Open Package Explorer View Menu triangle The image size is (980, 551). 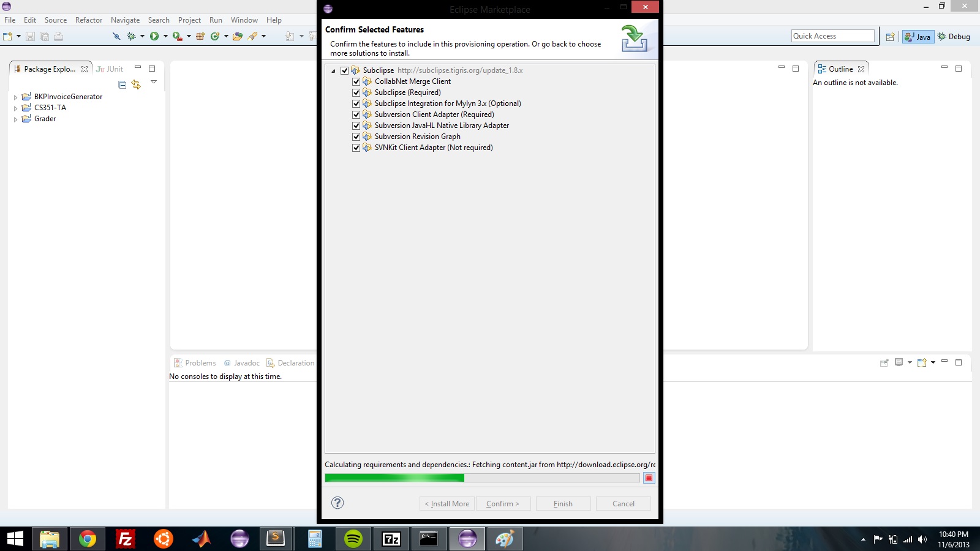click(154, 82)
